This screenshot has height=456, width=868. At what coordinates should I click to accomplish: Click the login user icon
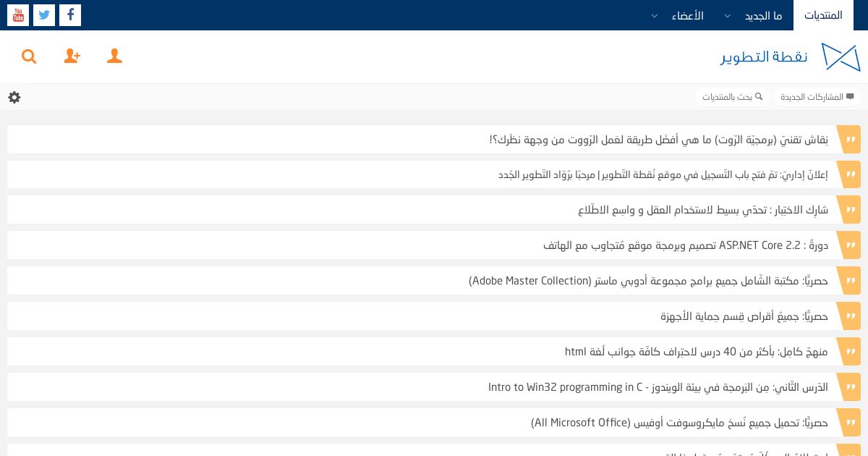114,56
